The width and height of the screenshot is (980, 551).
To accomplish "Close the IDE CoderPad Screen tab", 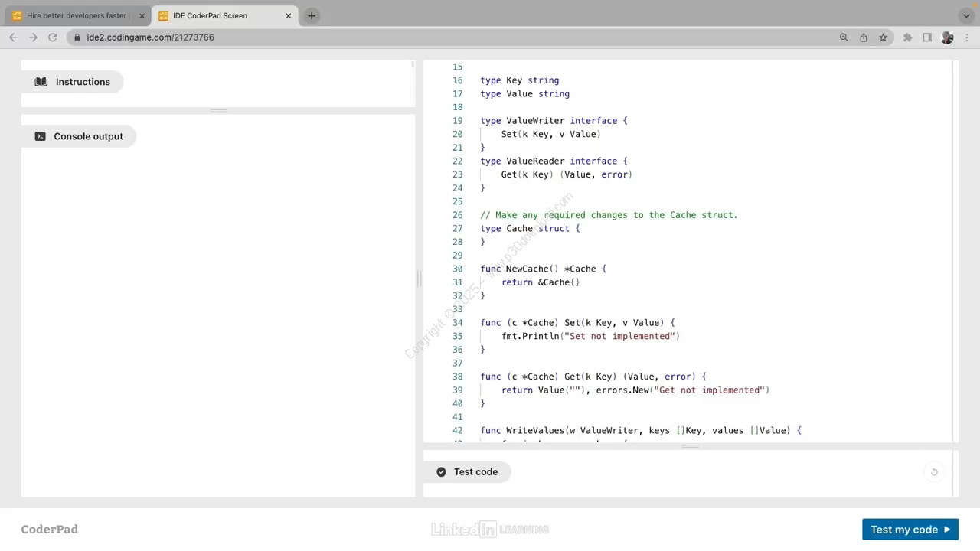I will (289, 15).
